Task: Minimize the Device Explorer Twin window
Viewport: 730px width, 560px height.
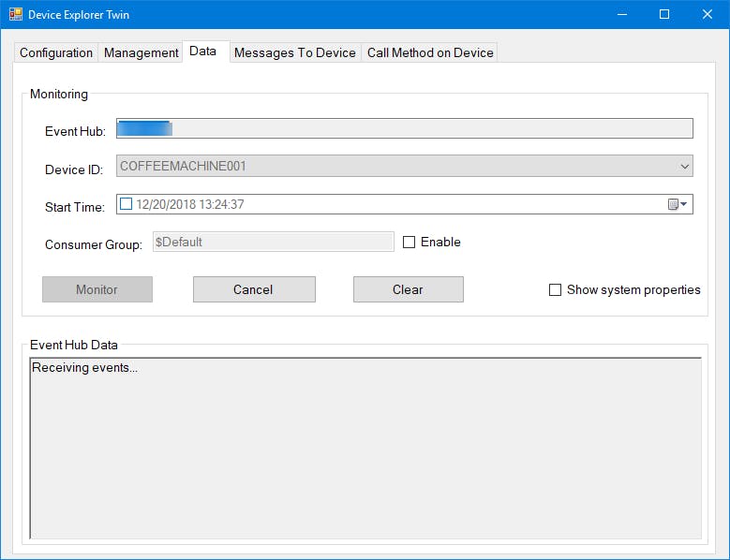Action: point(622,14)
